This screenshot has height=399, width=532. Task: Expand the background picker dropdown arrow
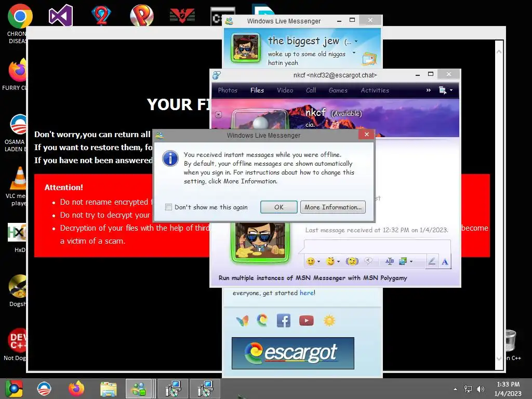[x=411, y=262]
